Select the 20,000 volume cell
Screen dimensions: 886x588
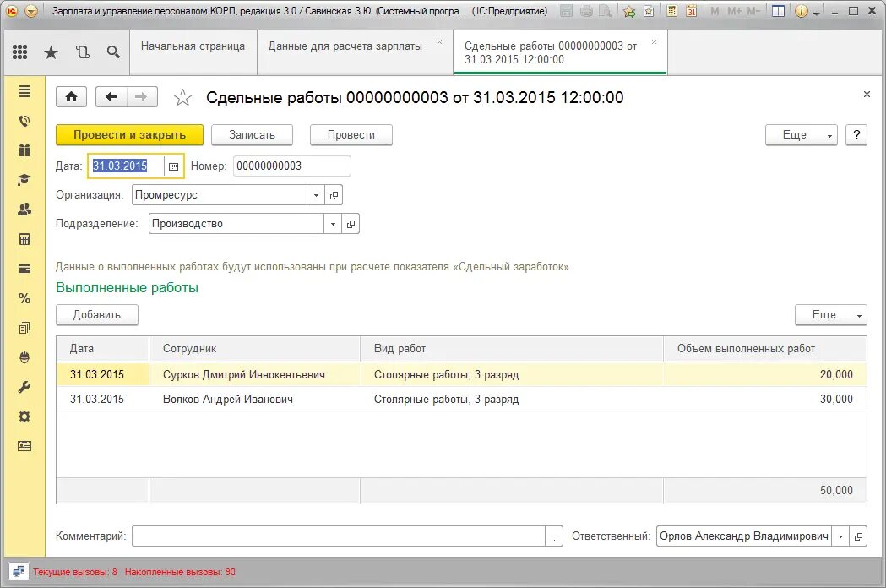(x=765, y=374)
